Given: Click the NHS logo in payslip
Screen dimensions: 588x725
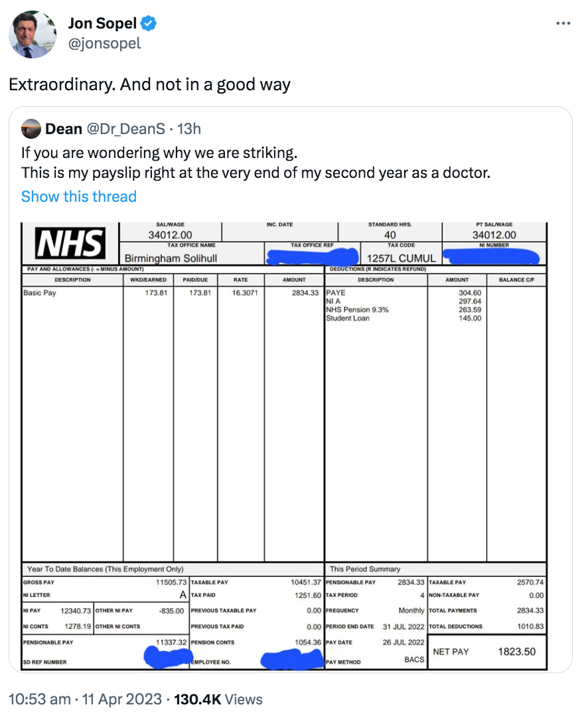Looking at the screenshot, I should tap(70, 244).
